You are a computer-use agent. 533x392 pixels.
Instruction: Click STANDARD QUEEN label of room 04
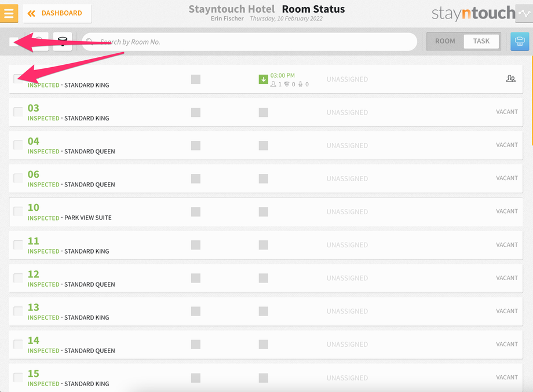[90, 152]
